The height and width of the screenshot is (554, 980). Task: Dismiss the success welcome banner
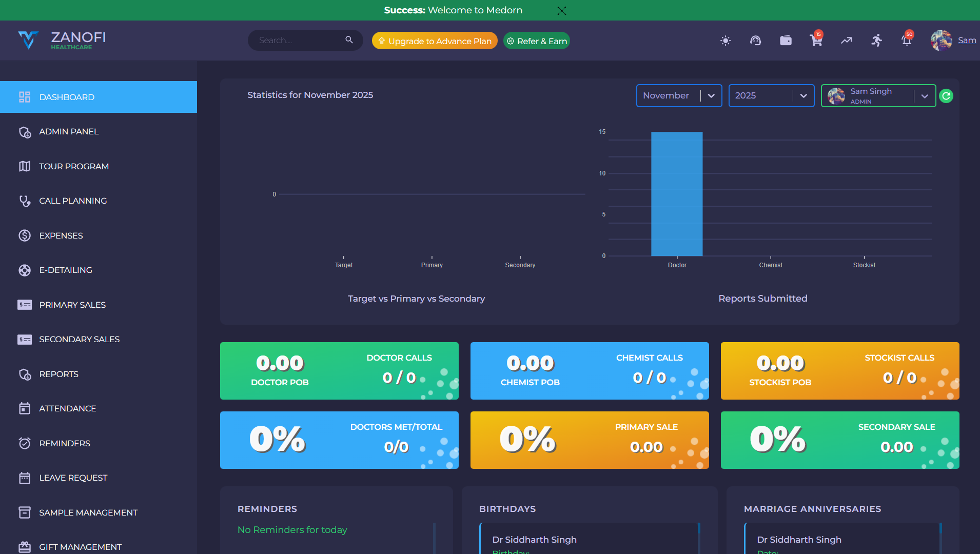point(562,11)
